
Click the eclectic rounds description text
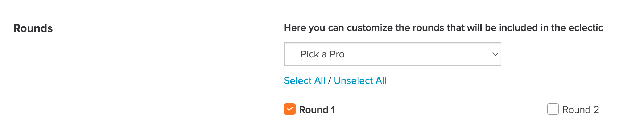coord(443,28)
